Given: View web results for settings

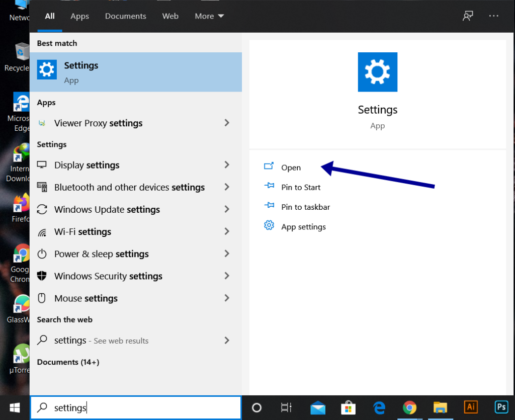Looking at the screenshot, I should (x=101, y=341).
